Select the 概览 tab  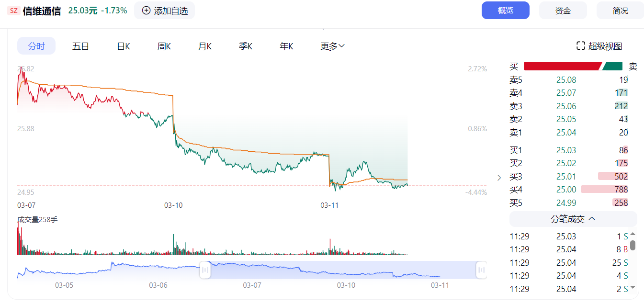[x=506, y=10]
